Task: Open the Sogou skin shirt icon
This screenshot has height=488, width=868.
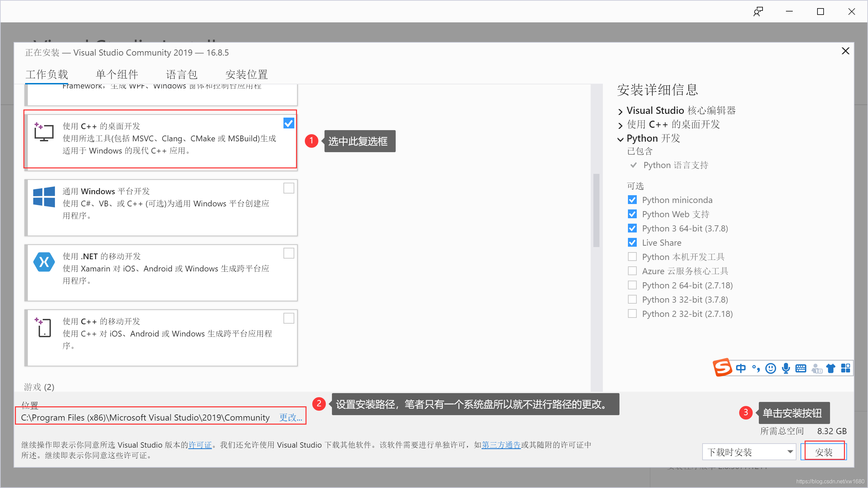Action: (831, 368)
